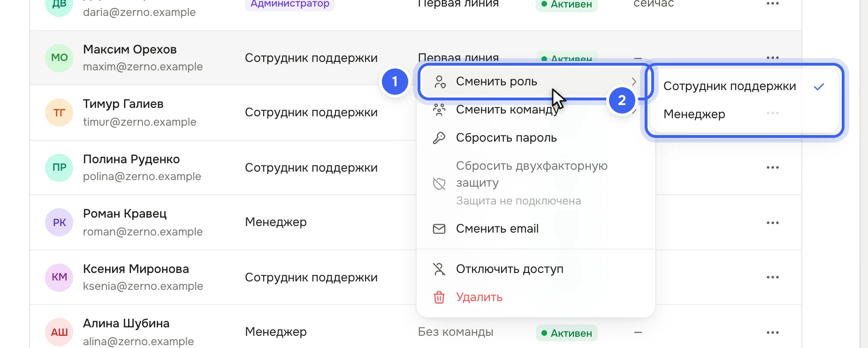868x348 pixels.
Task: Click Алина Шубина's «Менеджер» role cell
Action: 276,332
